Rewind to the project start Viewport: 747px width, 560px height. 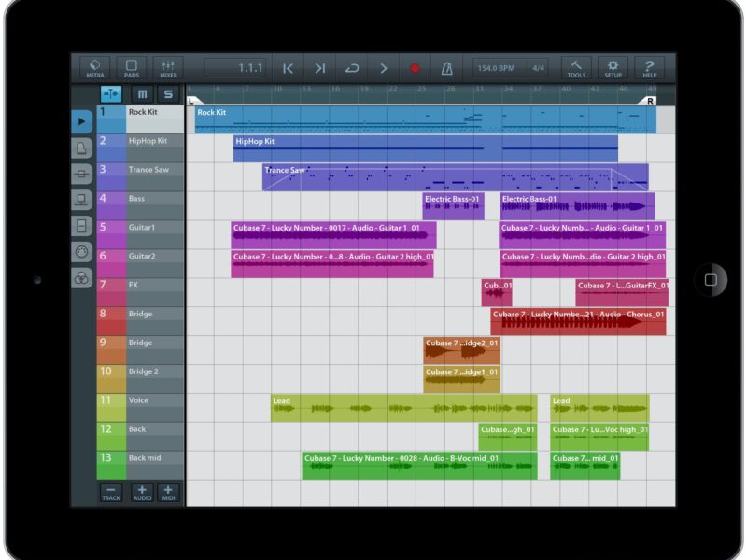point(289,68)
